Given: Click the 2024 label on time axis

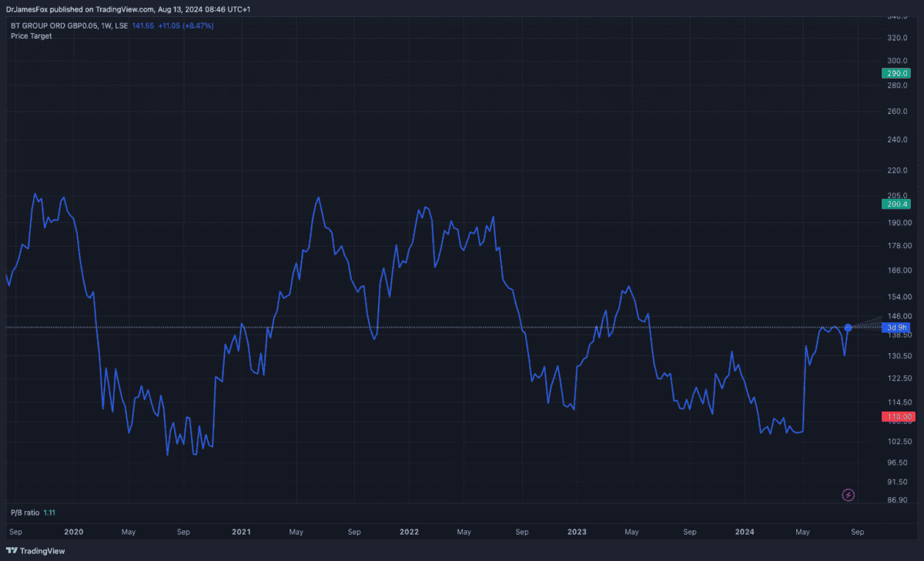Looking at the screenshot, I should tap(745, 532).
